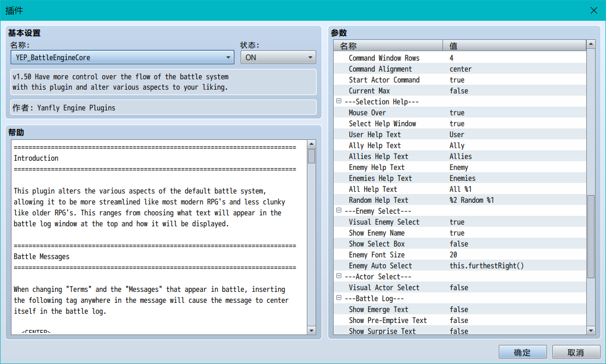Viewport: 606px width, 364px height.
Task: Open the status ON dropdown
Action: click(x=278, y=57)
